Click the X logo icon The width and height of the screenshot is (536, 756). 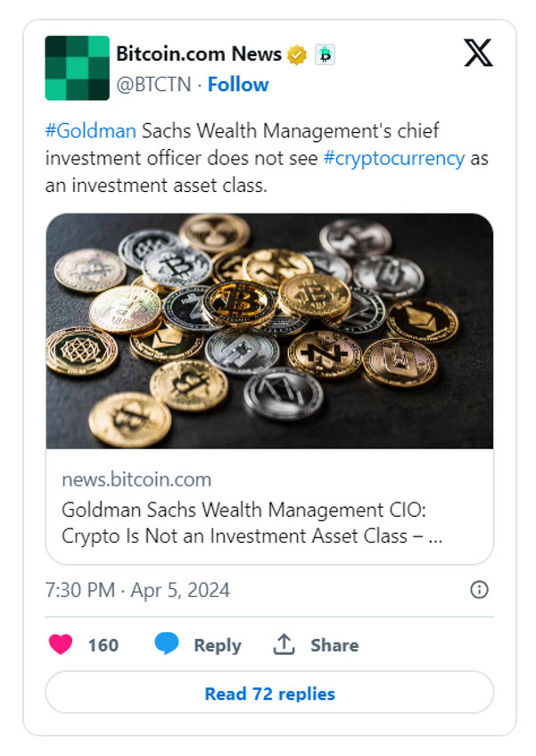click(478, 54)
